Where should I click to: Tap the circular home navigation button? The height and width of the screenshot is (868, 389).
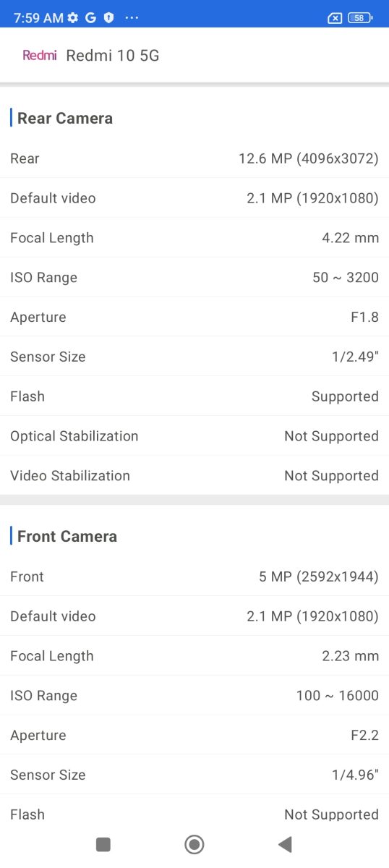click(x=194, y=844)
